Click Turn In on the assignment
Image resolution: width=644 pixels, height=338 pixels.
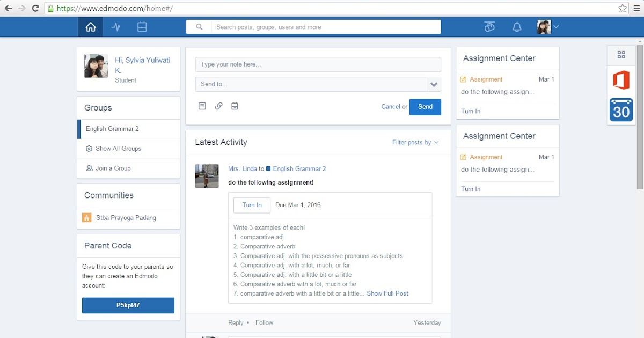251,205
